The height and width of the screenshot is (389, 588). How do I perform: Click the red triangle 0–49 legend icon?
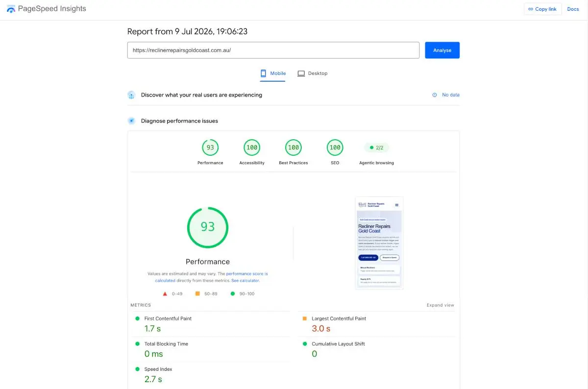[x=165, y=293]
